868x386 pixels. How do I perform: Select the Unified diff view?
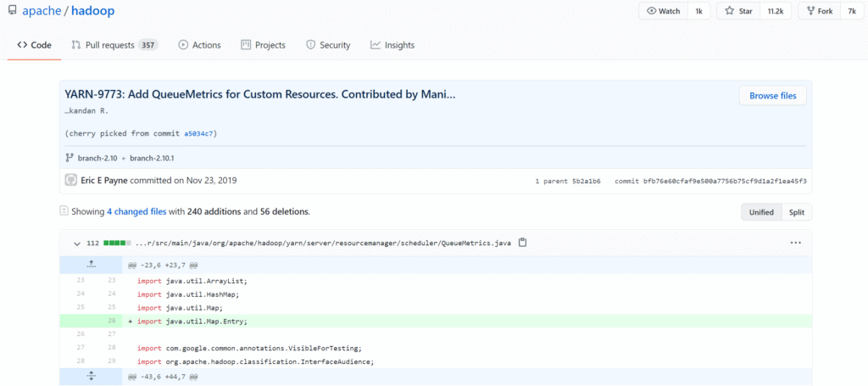click(762, 212)
